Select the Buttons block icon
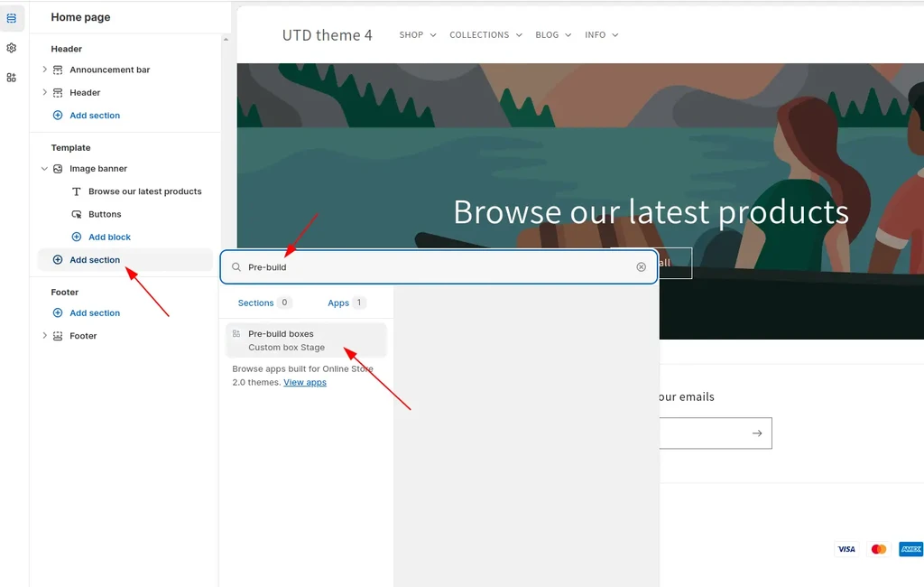 pos(77,214)
